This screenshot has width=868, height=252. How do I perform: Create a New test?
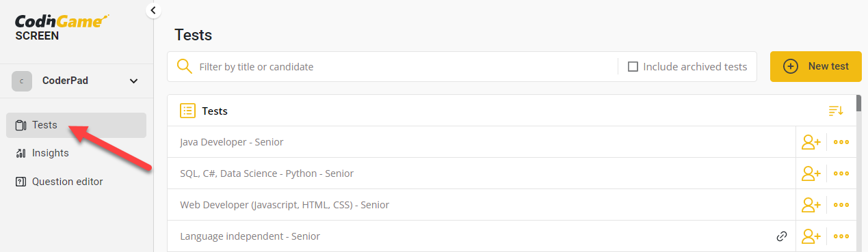coord(815,66)
